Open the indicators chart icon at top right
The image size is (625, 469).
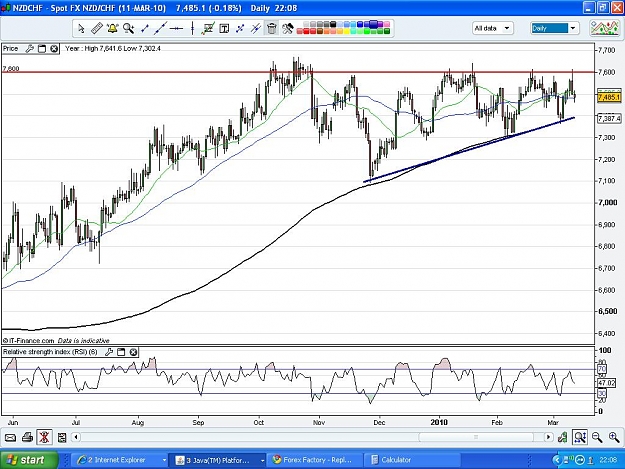[604, 28]
